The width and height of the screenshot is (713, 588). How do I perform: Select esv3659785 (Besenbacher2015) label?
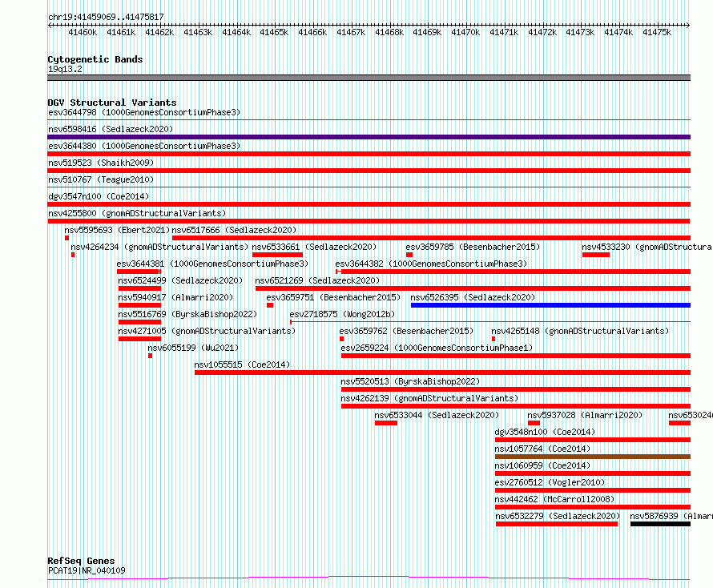coord(473,247)
